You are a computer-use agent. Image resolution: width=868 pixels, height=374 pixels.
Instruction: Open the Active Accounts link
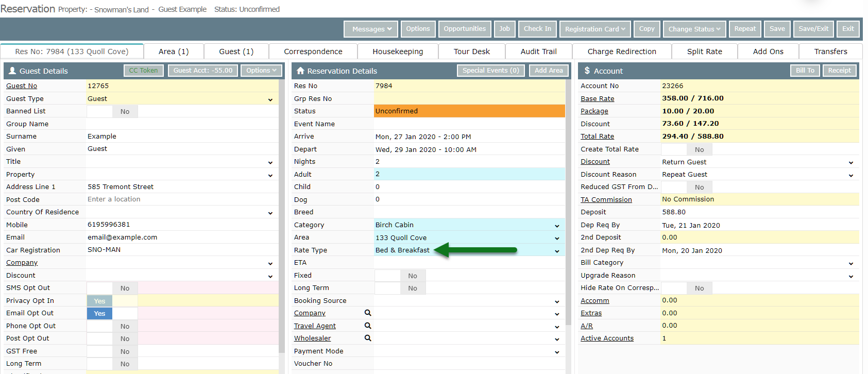[x=607, y=338]
